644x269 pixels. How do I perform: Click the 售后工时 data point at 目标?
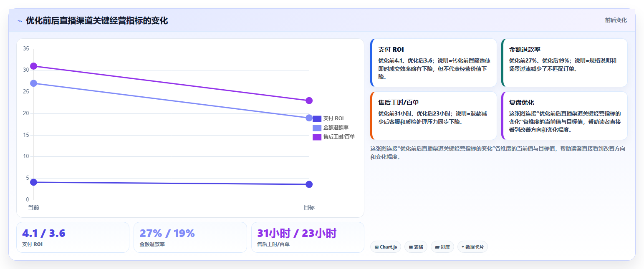(x=309, y=101)
